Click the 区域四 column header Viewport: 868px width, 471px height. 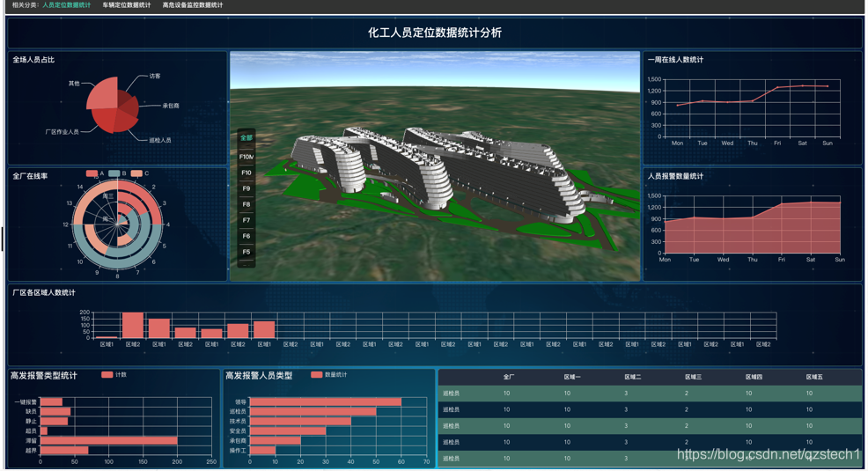tap(754, 377)
